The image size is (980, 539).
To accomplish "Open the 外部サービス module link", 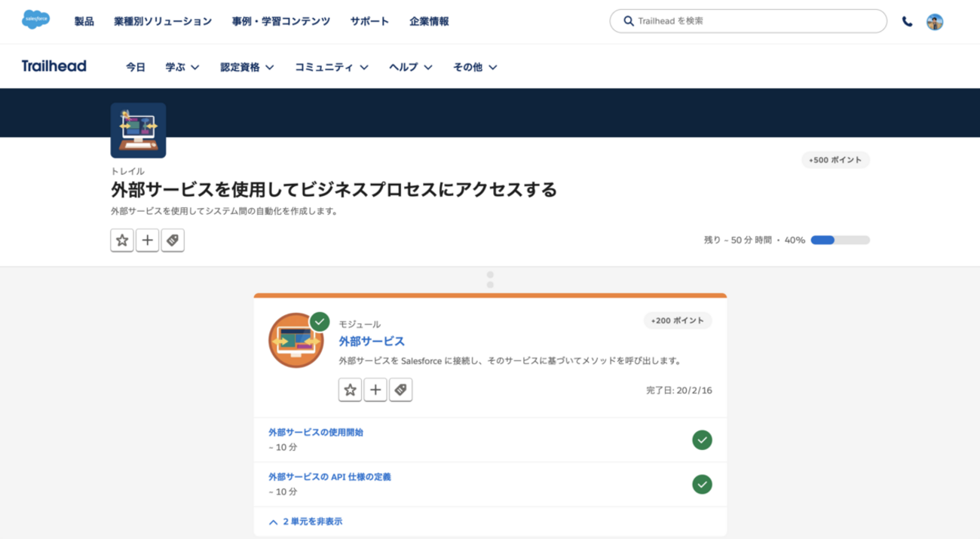I will [372, 341].
